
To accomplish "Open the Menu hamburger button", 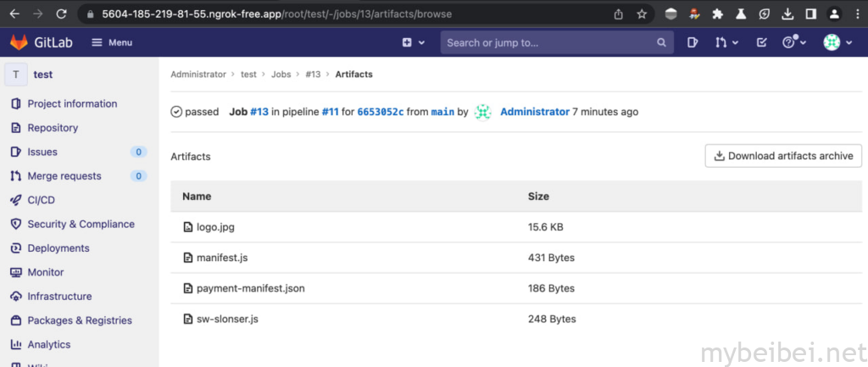I will click(112, 42).
